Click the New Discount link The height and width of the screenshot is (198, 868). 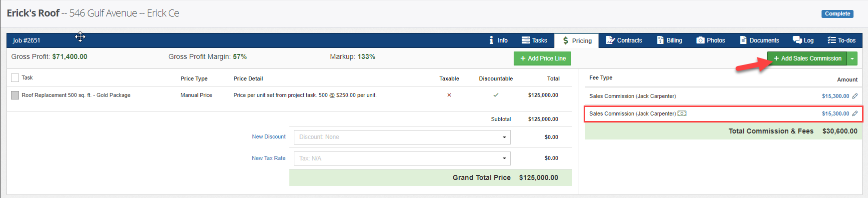click(269, 136)
